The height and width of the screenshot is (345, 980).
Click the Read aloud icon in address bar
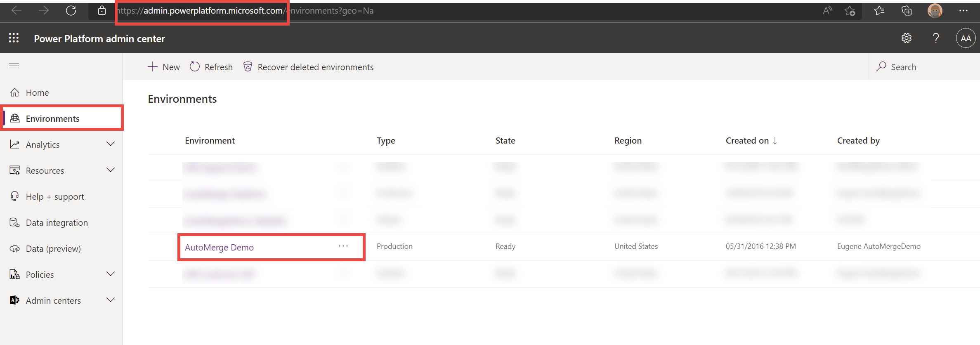tap(827, 11)
